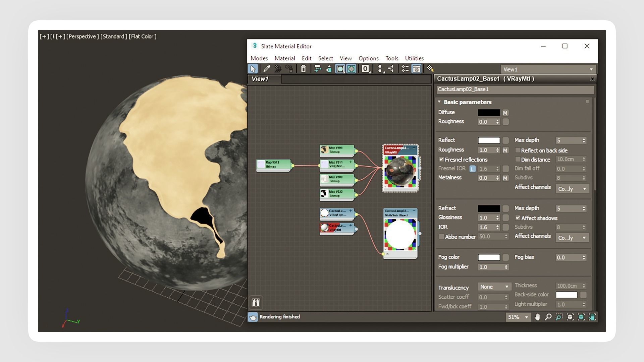644x362 pixels.
Task: Collapse the Basic parameters rollout
Action: click(x=439, y=102)
